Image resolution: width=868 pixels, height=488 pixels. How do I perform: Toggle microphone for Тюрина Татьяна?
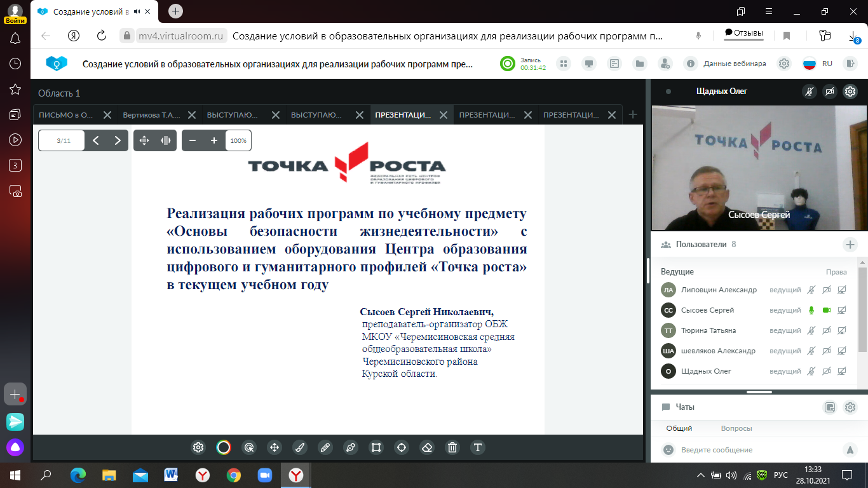tap(811, 330)
